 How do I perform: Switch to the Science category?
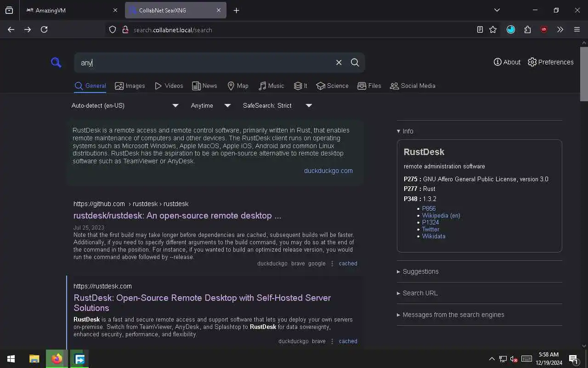coord(332,86)
